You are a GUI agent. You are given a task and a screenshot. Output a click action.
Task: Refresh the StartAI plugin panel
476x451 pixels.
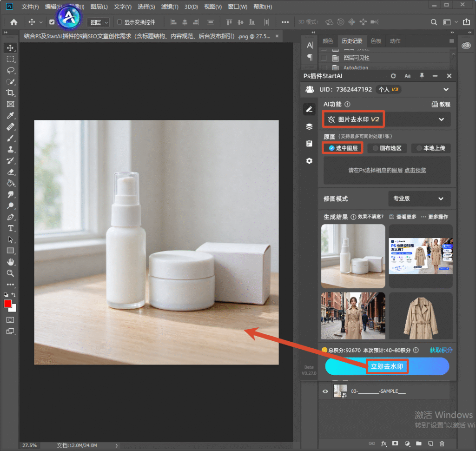393,76
